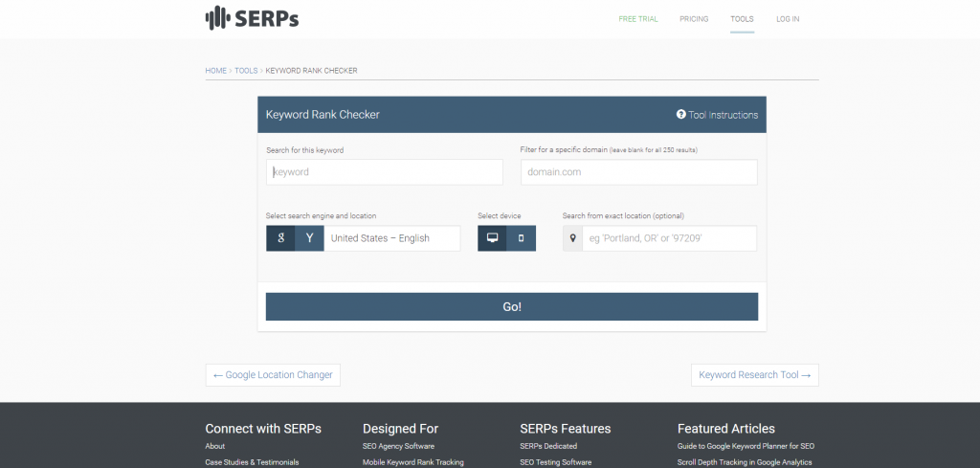The image size is (980, 468).
Task: Open the Free Trial page
Action: point(638,19)
